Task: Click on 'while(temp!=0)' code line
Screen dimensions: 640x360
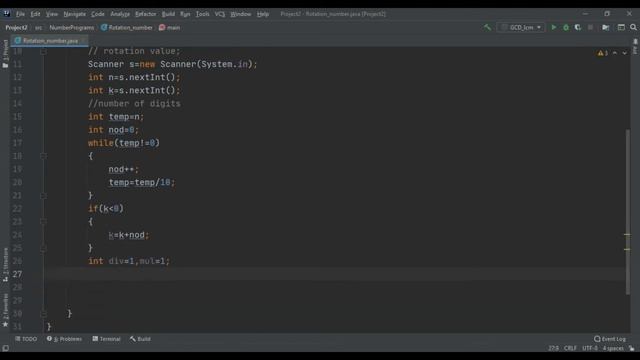Action: click(x=124, y=143)
